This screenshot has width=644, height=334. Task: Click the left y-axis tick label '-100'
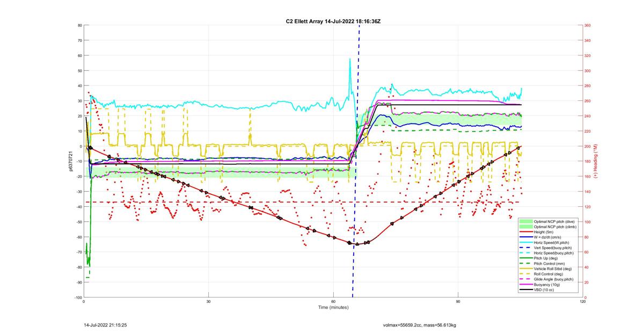[78, 297]
